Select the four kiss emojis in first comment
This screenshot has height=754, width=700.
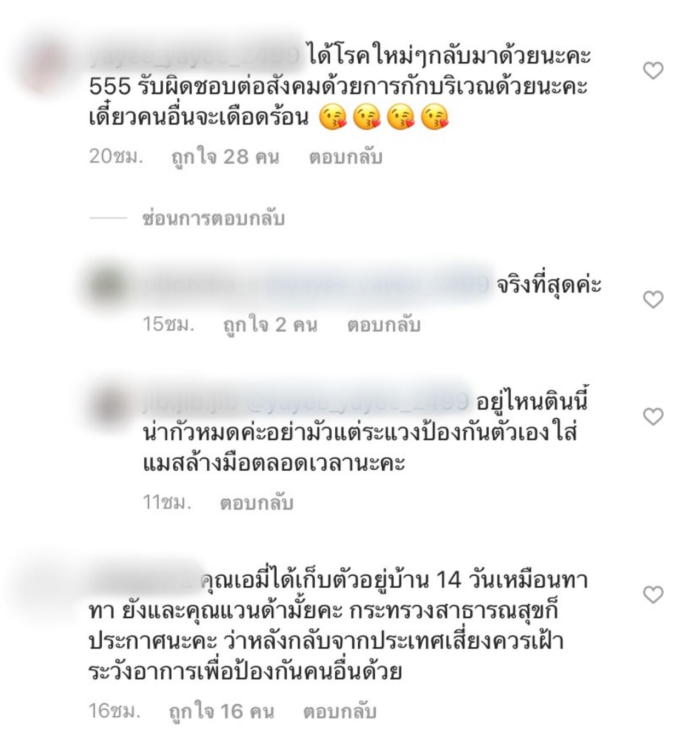(384, 118)
